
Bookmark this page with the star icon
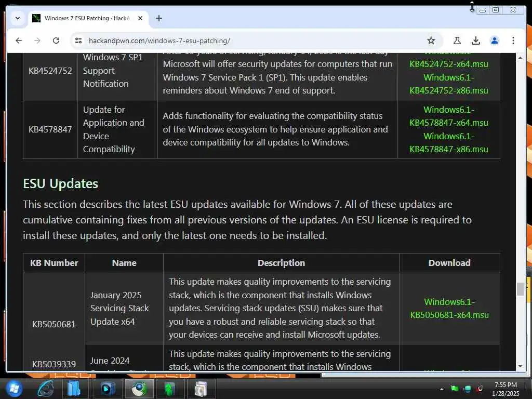pos(431,41)
